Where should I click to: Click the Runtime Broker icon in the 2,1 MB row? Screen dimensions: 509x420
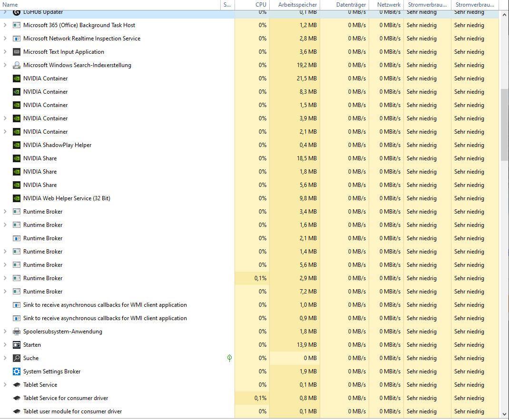click(17, 238)
